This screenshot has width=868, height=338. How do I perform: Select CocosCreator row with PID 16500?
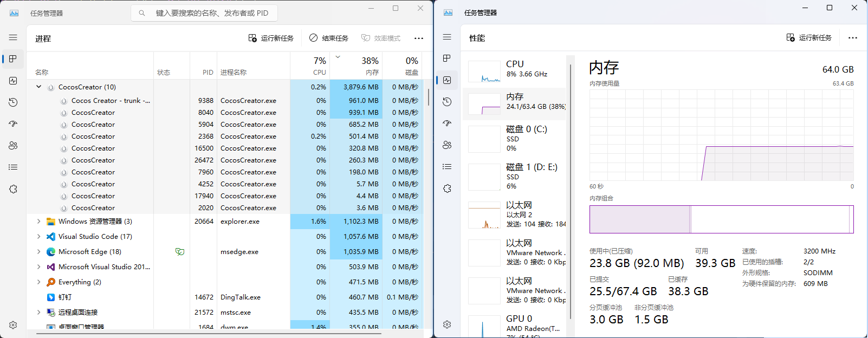tap(224, 148)
